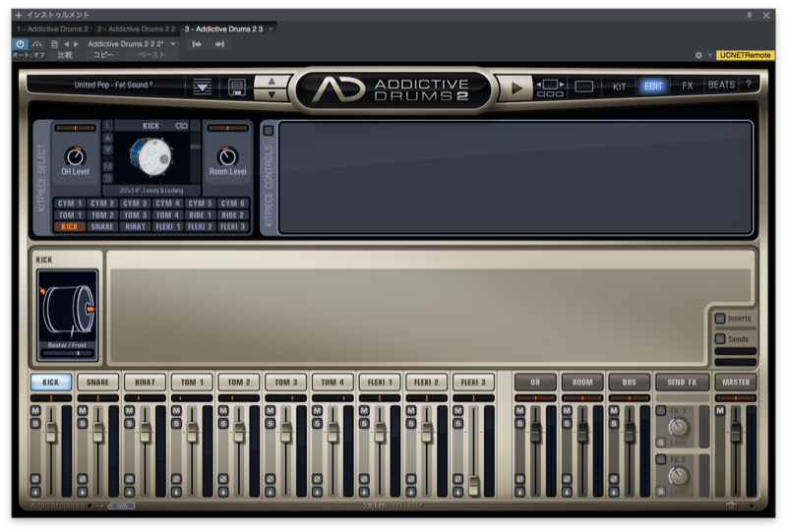This screenshot has width=787, height=532.
Task: Click the コピー copy button
Action: 102,55
